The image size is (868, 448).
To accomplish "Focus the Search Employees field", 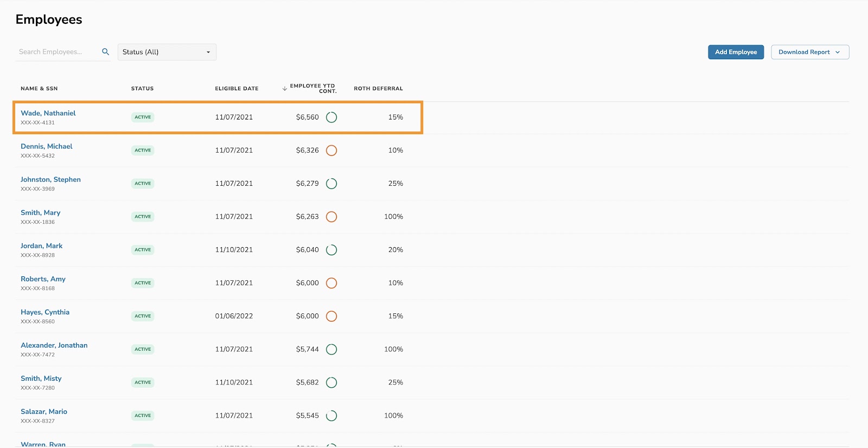I will [57, 52].
